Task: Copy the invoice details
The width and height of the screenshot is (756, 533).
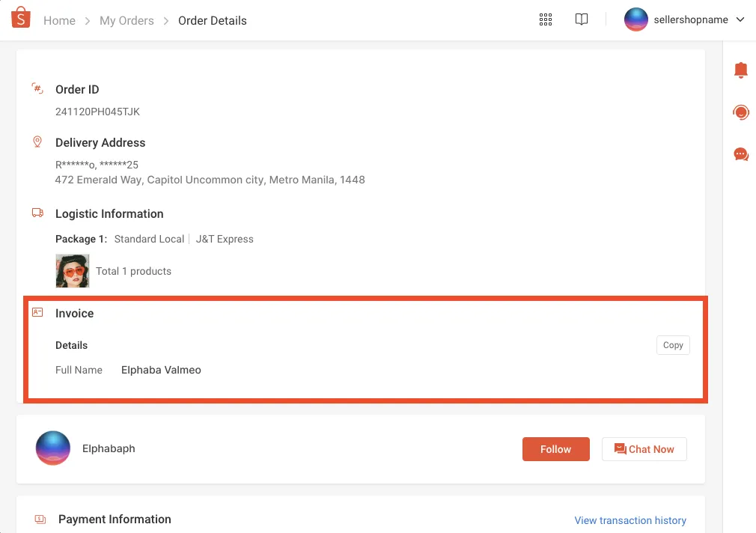Action: click(673, 345)
